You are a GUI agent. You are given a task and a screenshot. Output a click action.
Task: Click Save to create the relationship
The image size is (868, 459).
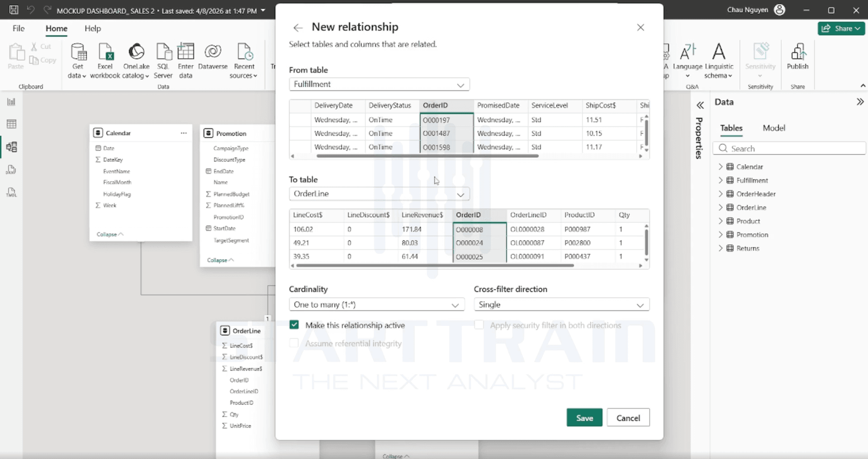pyautogui.click(x=584, y=418)
